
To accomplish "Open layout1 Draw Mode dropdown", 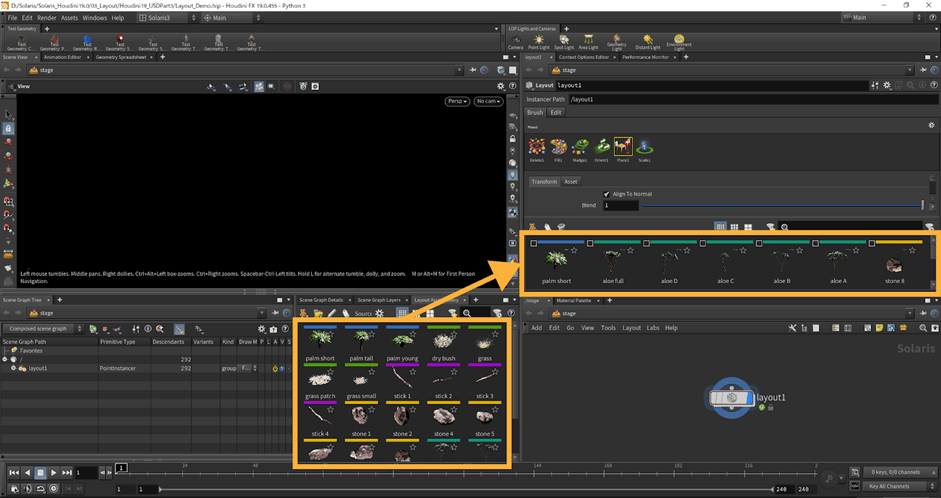I will click(x=247, y=368).
